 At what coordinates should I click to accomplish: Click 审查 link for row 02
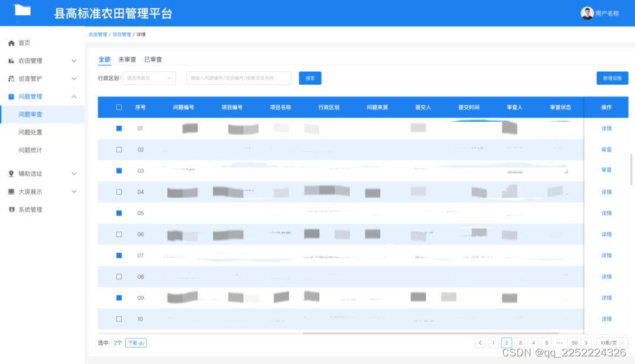(x=606, y=149)
